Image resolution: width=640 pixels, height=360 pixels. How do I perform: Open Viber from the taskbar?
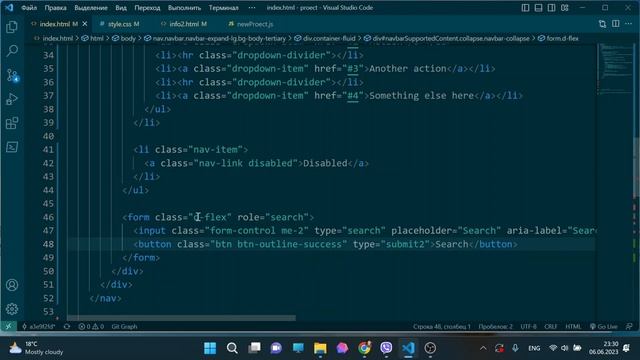pos(386,348)
